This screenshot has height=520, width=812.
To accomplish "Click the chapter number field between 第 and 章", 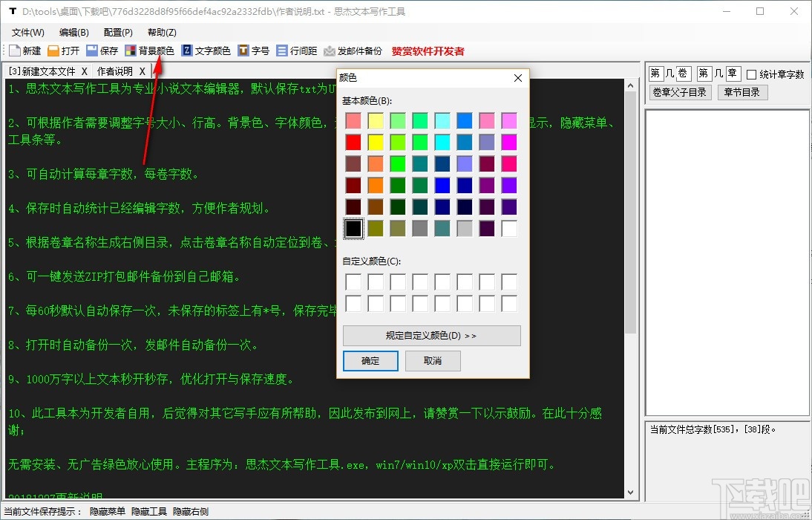I will click(x=718, y=74).
